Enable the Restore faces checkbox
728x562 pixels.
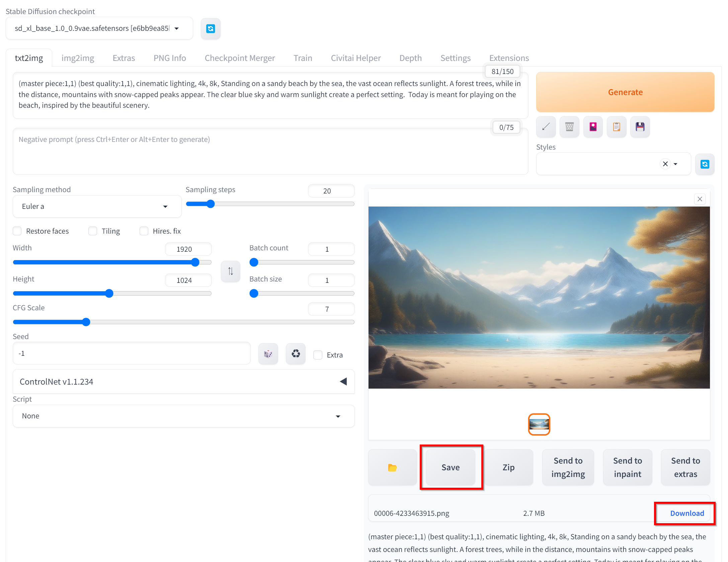tap(17, 231)
